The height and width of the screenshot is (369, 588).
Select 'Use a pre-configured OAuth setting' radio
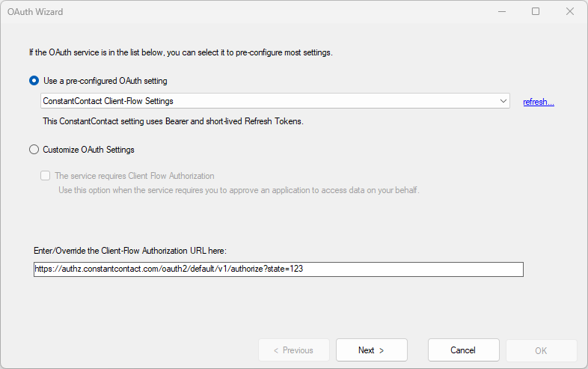34,80
